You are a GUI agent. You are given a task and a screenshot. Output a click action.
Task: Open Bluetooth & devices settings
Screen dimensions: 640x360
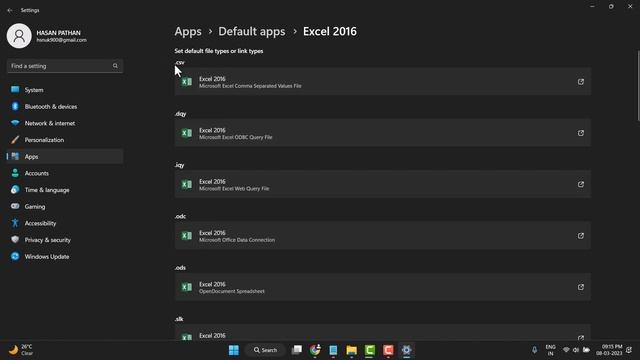pyautogui.click(x=65, y=107)
